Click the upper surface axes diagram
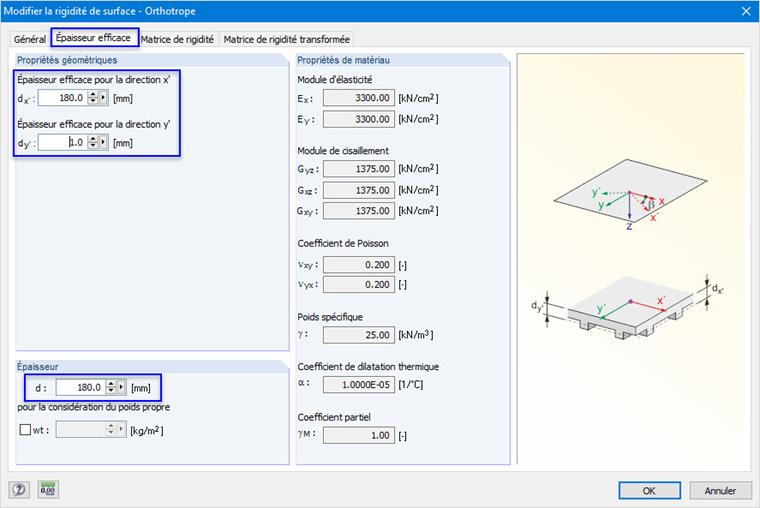 coord(630,194)
